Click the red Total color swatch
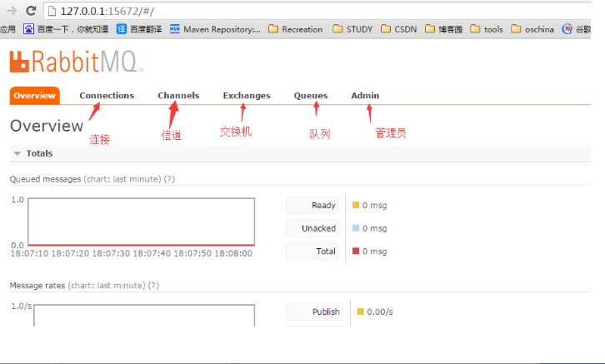The image size is (605, 364). tap(356, 251)
